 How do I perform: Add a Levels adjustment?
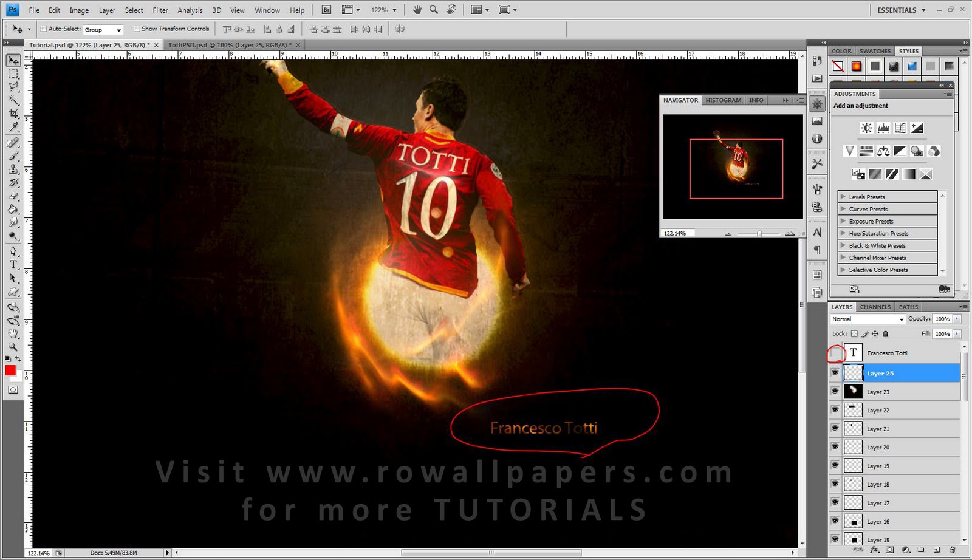[x=883, y=128]
